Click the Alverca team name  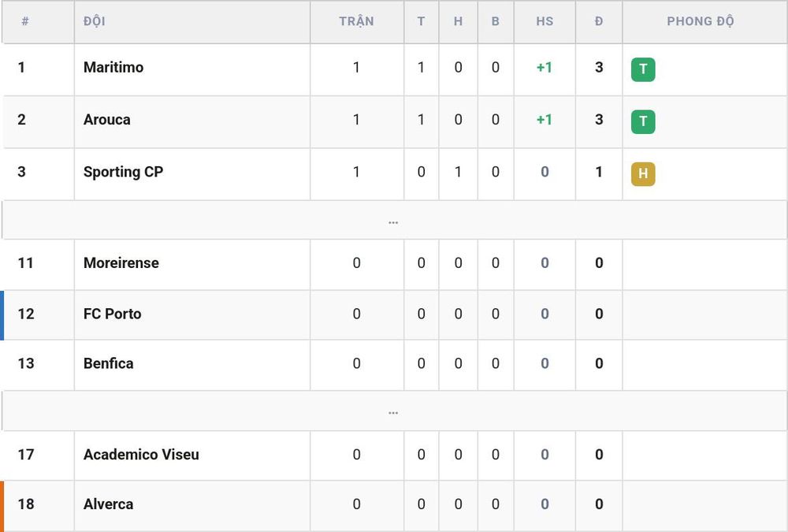109,504
